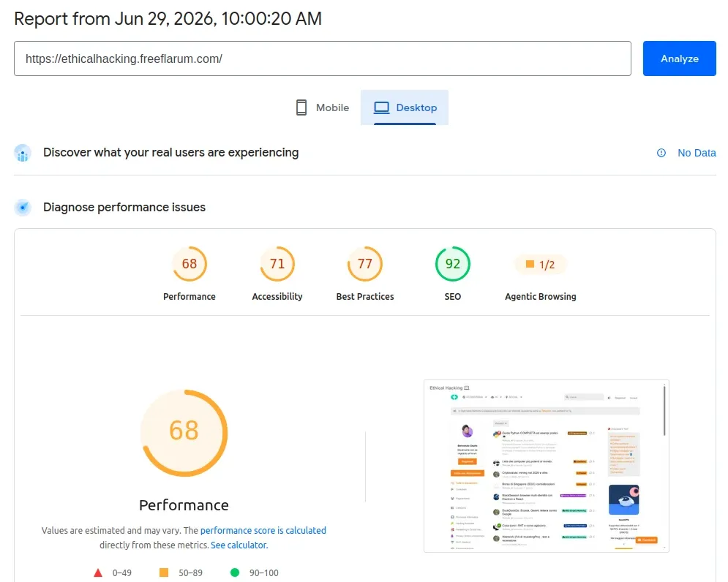Click the final page screenshot thumbnail
728x582 pixels.
547,466
